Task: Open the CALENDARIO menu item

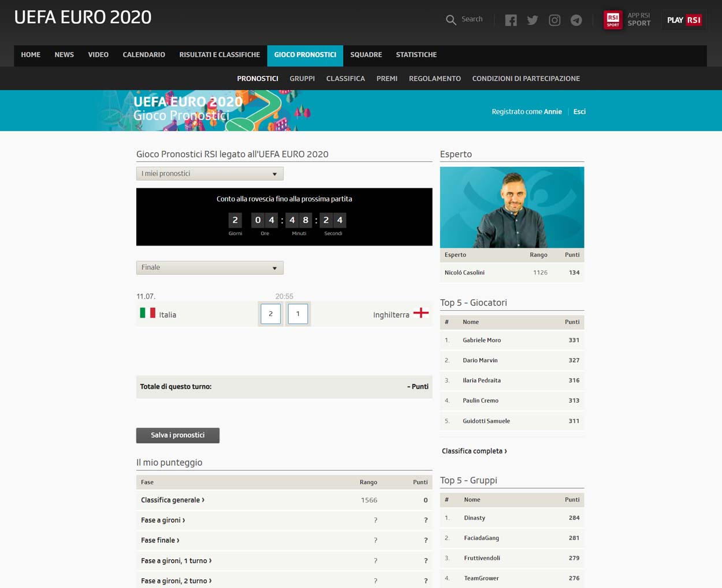Action: pyautogui.click(x=144, y=55)
